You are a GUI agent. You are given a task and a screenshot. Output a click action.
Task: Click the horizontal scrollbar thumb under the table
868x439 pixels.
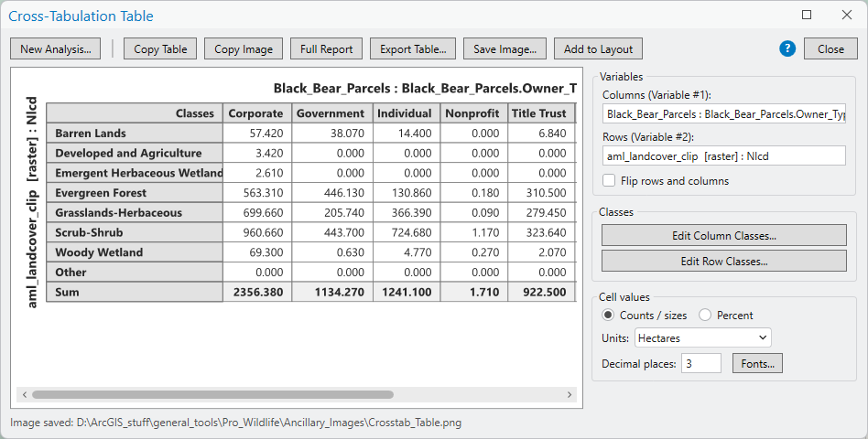pyautogui.click(x=212, y=395)
